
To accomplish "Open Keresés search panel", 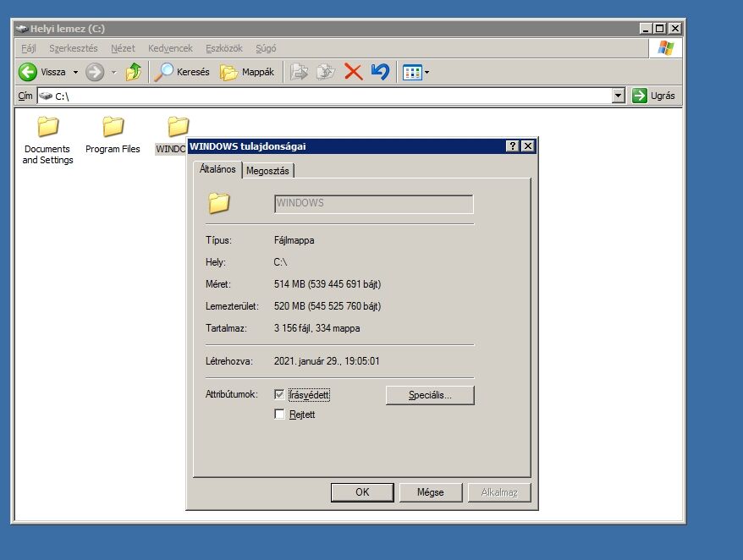I will 182,72.
